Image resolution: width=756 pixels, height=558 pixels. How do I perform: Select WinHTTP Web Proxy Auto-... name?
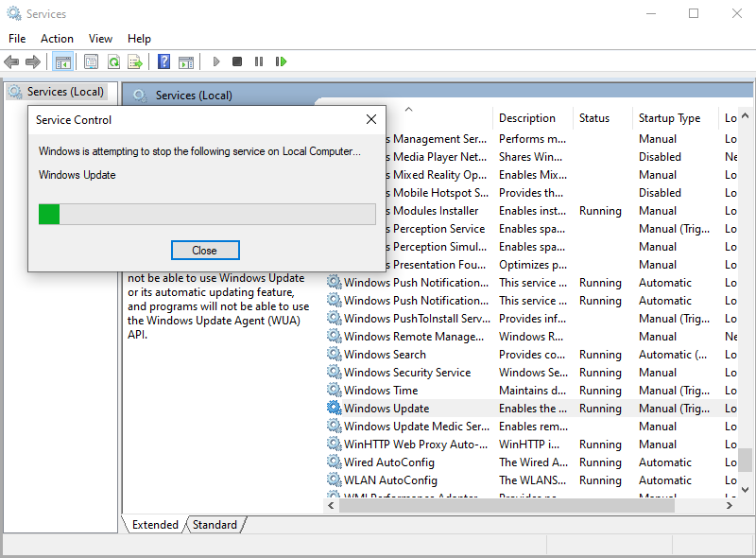[416, 444]
